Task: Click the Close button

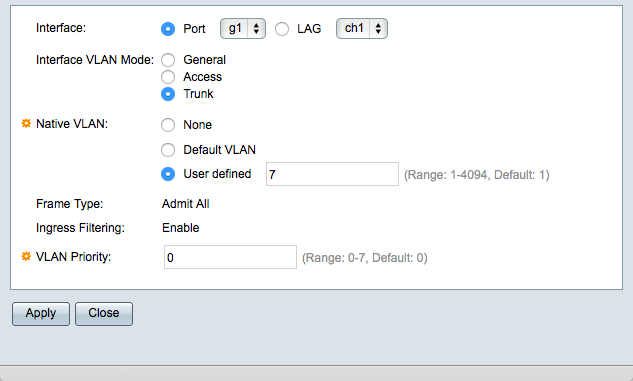Action: [104, 314]
